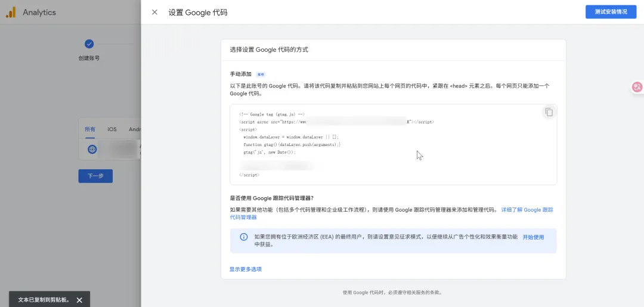Select the Android platform tab
This screenshot has height=307, width=644.
[134, 129]
